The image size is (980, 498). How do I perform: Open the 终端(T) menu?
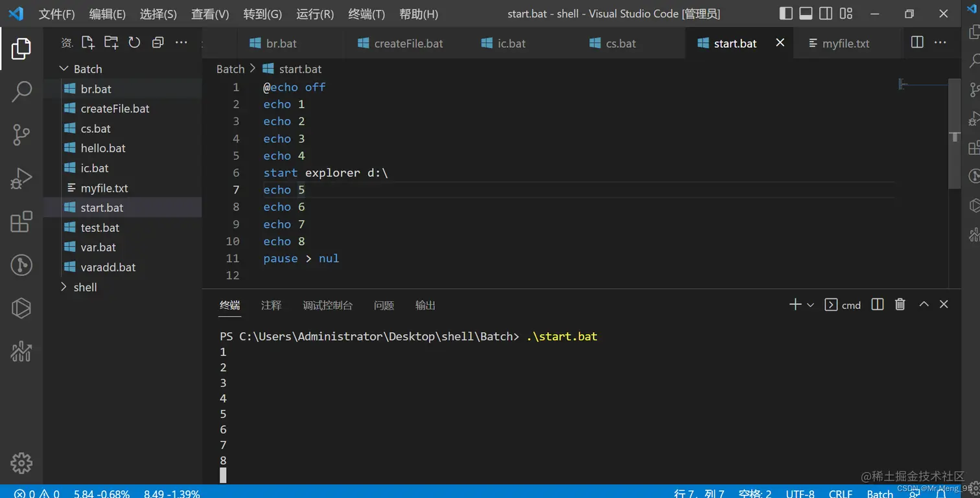click(366, 14)
